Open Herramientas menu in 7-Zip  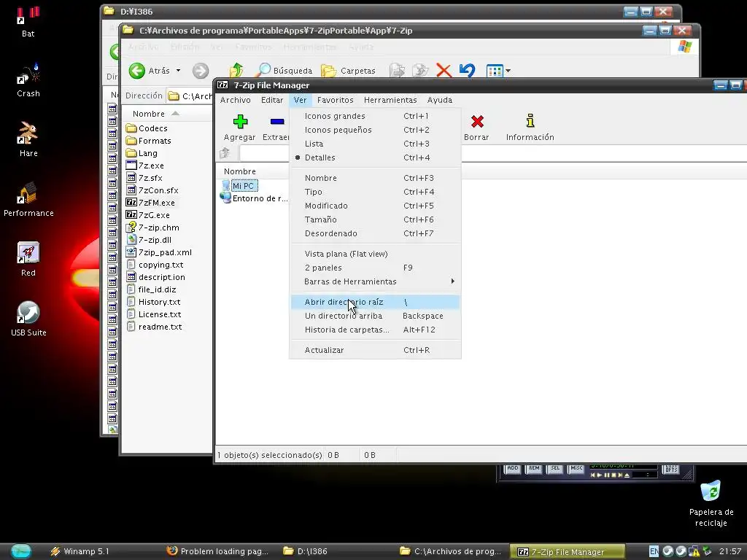click(x=390, y=100)
